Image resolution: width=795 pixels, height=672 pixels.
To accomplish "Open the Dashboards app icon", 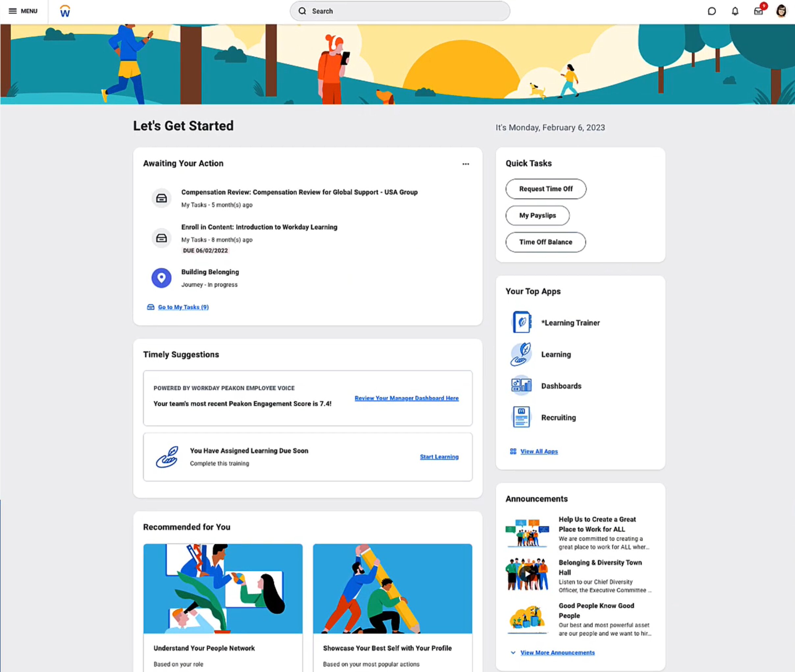I will (521, 385).
